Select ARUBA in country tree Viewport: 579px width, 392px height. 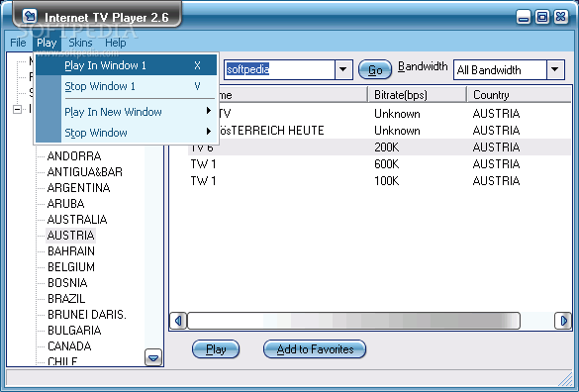click(x=65, y=204)
